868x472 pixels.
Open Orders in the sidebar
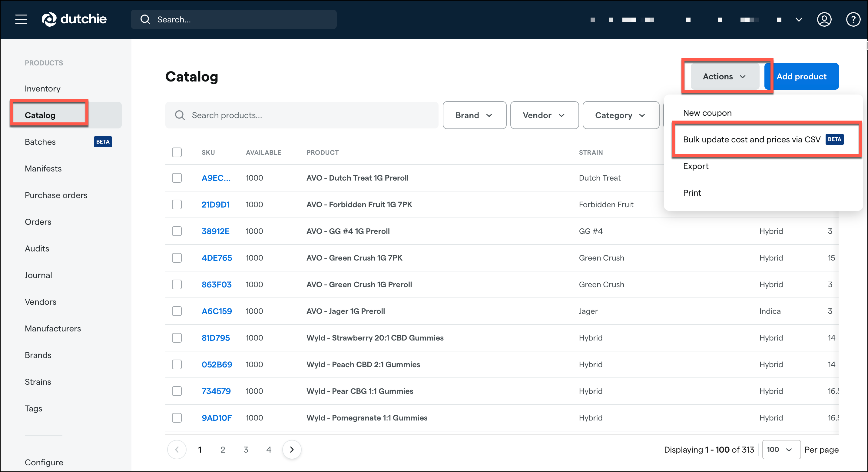click(38, 221)
